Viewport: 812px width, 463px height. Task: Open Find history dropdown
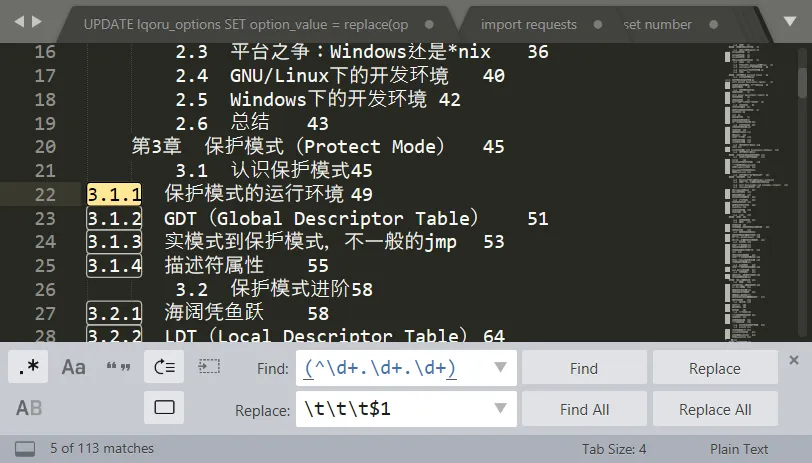(500, 367)
